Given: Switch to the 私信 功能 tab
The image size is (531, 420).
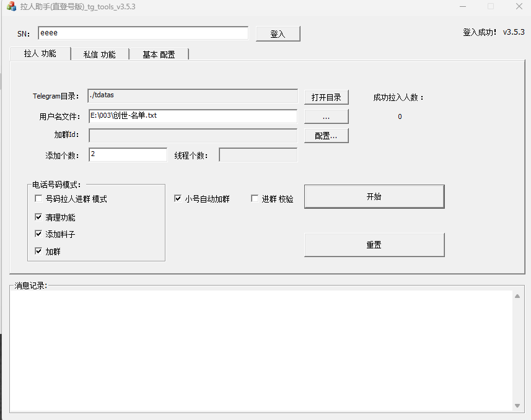Looking at the screenshot, I should tap(99, 55).
